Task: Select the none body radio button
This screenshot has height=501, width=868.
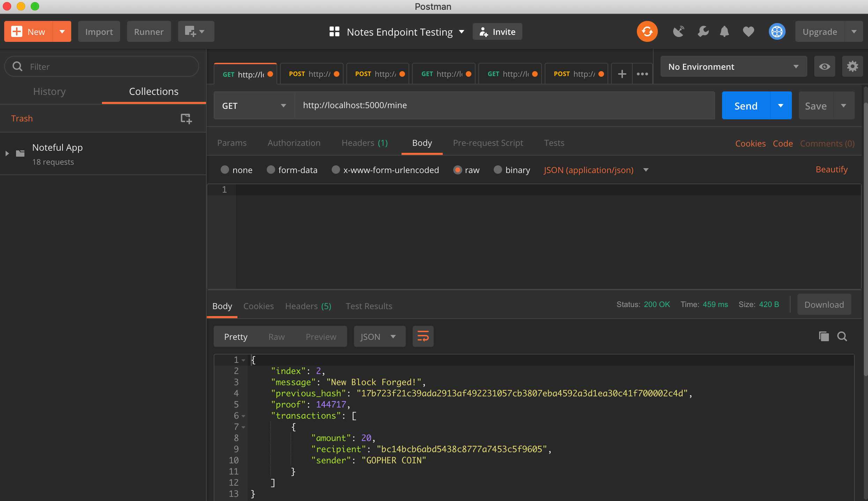Action: [226, 170]
